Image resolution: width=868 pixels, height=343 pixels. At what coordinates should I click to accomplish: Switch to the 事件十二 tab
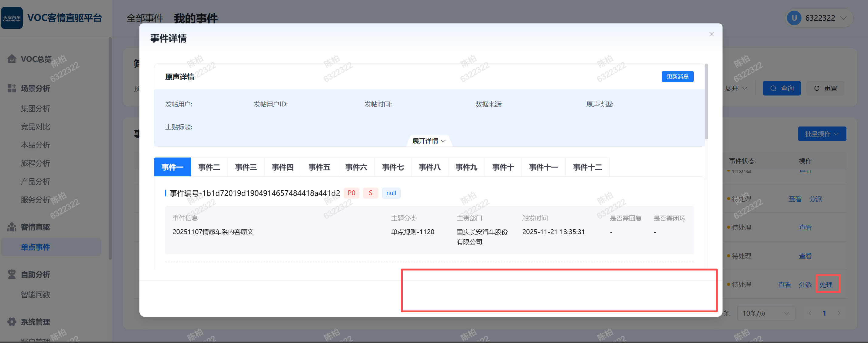tap(587, 167)
